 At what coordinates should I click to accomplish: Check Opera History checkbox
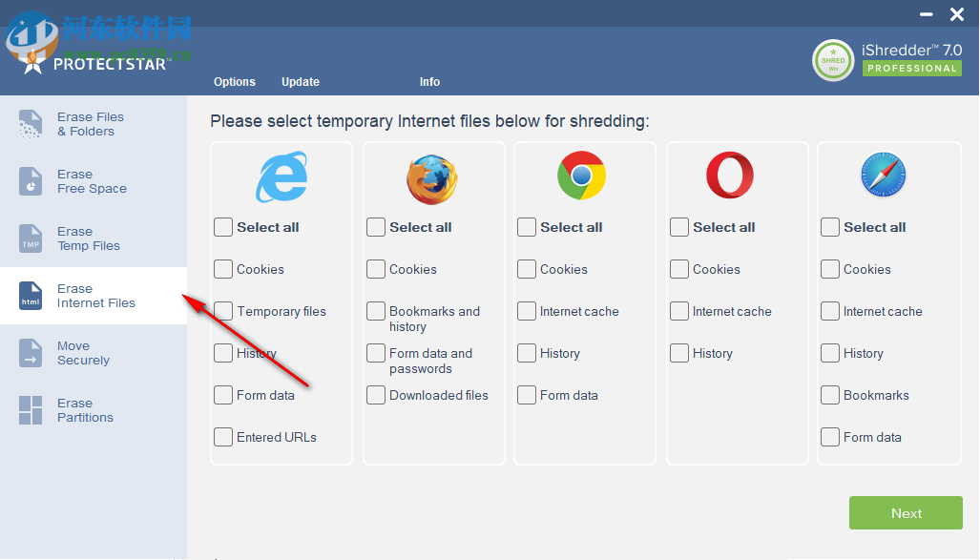click(679, 353)
